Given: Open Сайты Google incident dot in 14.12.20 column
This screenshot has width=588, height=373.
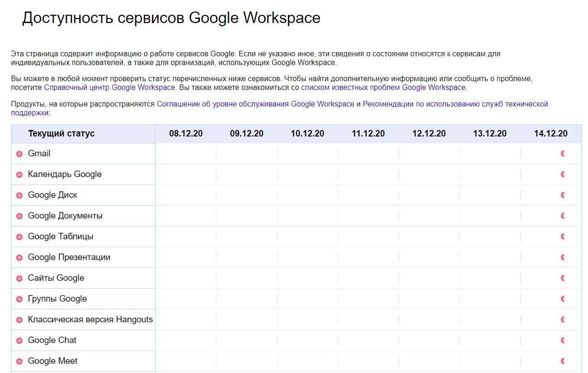Looking at the screenshot, I should click(563, 278).
